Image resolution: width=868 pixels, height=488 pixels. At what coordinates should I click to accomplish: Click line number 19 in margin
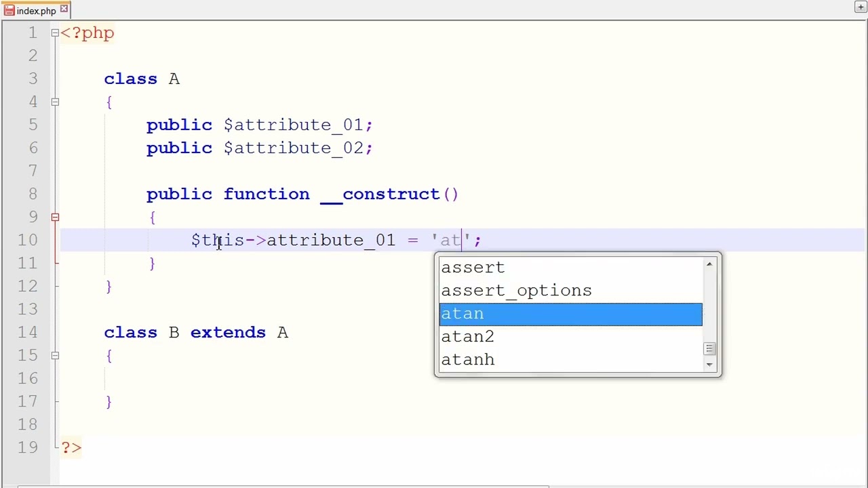27,447
